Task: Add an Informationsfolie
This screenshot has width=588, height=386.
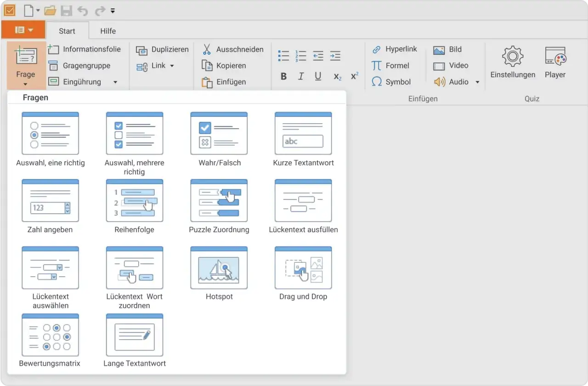Action: (x=85, y=49)
